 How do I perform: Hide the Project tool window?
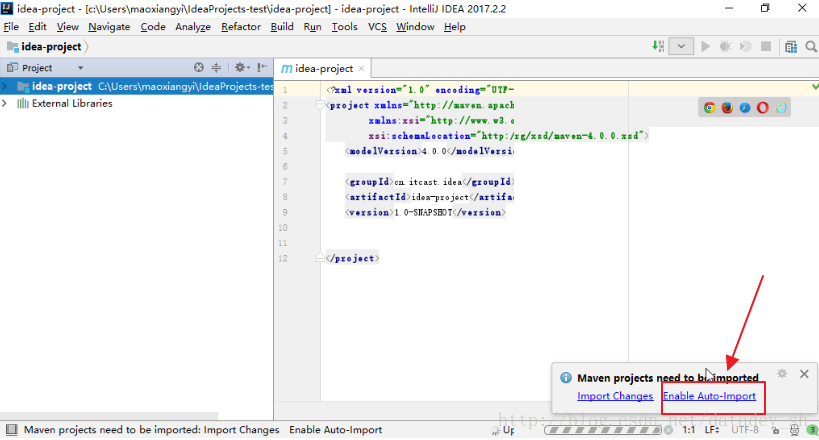tap(262, 67)
